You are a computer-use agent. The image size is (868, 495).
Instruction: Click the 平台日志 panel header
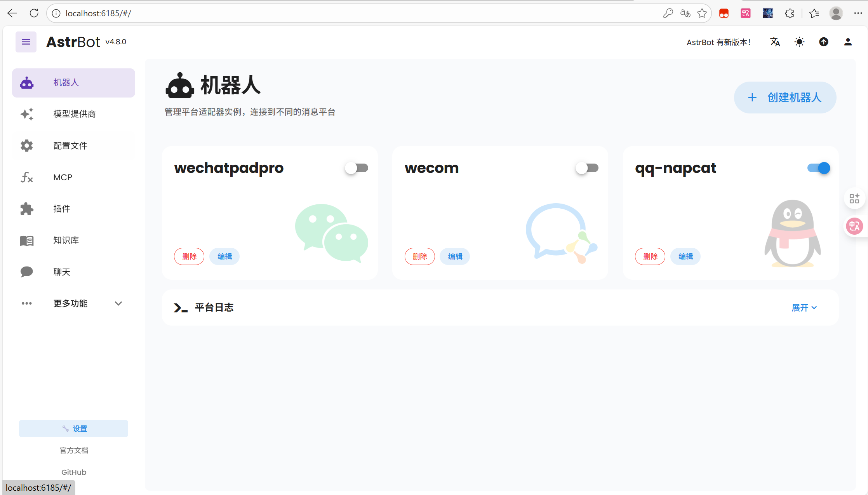[x=500, y=308]
